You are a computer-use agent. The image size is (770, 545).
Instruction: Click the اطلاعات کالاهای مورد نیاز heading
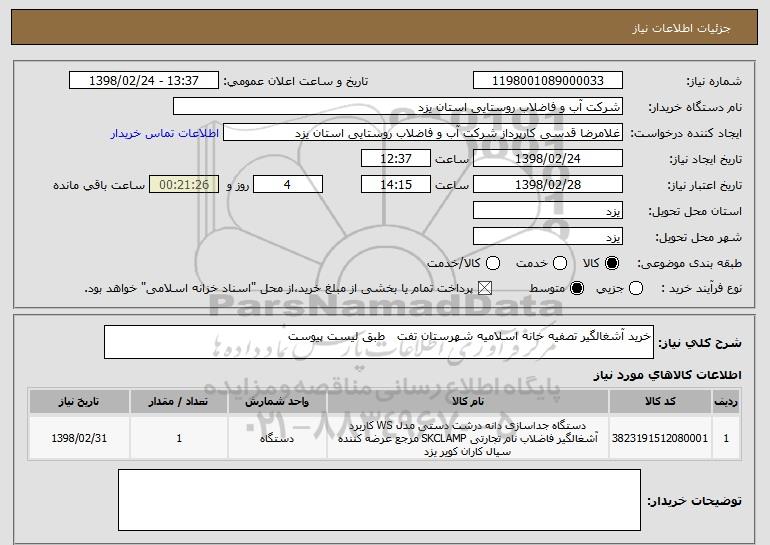pyautogui.click(x=667, y=375)
